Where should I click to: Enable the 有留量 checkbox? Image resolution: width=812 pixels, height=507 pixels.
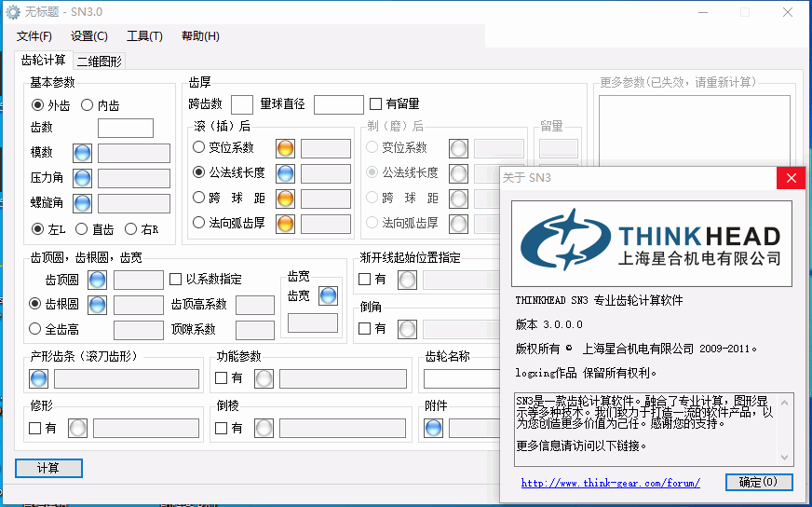376,104
